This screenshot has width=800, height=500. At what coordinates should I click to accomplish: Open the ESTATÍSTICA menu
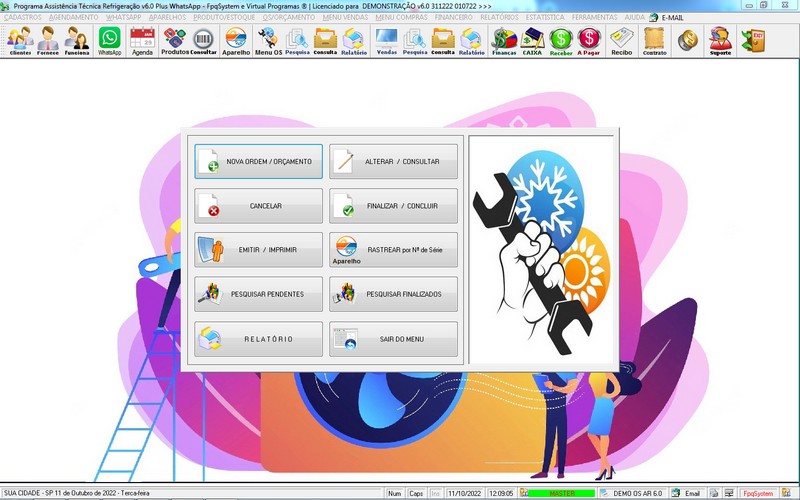(x=545, y=17)
